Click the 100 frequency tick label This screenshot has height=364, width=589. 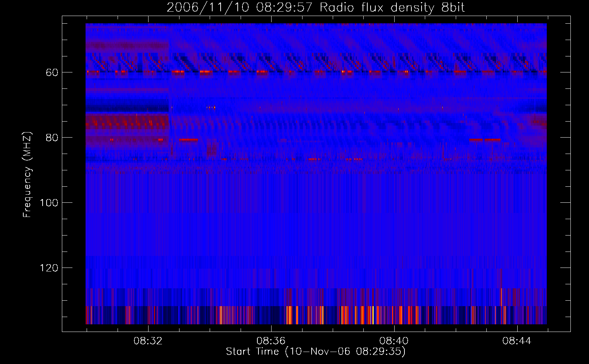49,203
